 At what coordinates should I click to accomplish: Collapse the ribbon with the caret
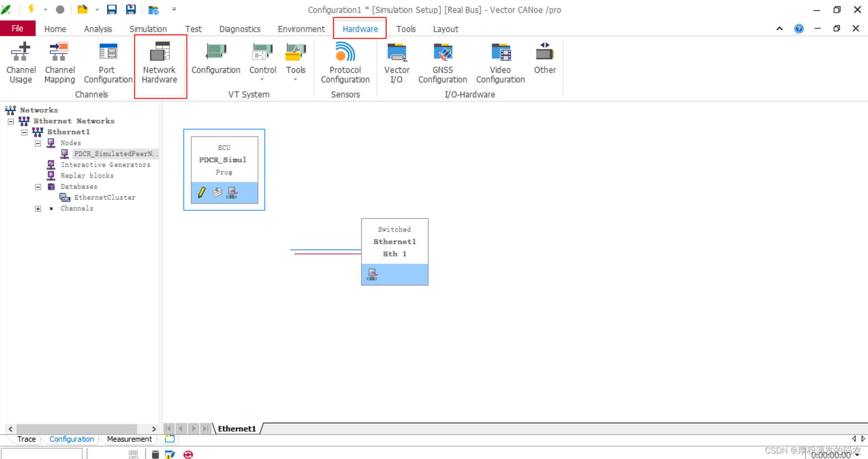pyautogui.click(x=779, y=29)
